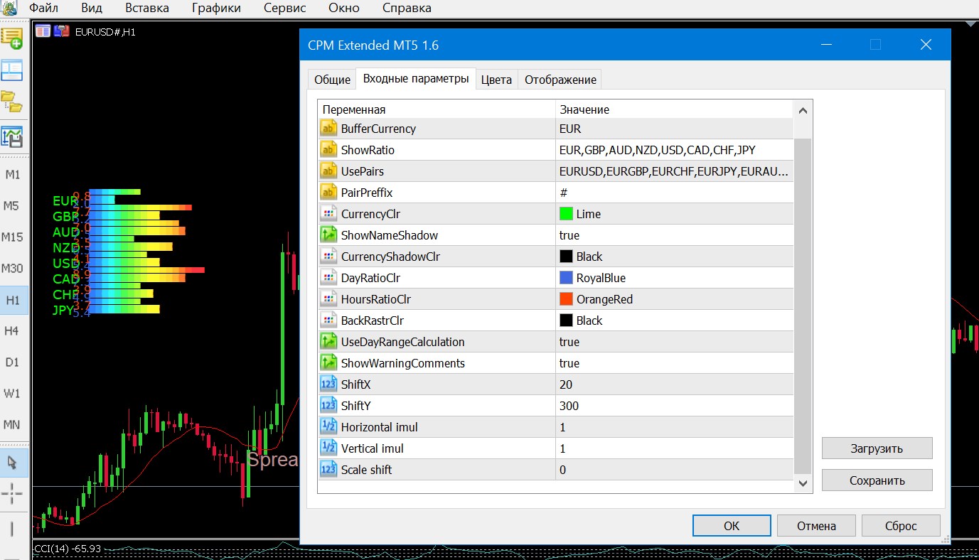Click the ShowNameShadow value true

tap(569, 235)
